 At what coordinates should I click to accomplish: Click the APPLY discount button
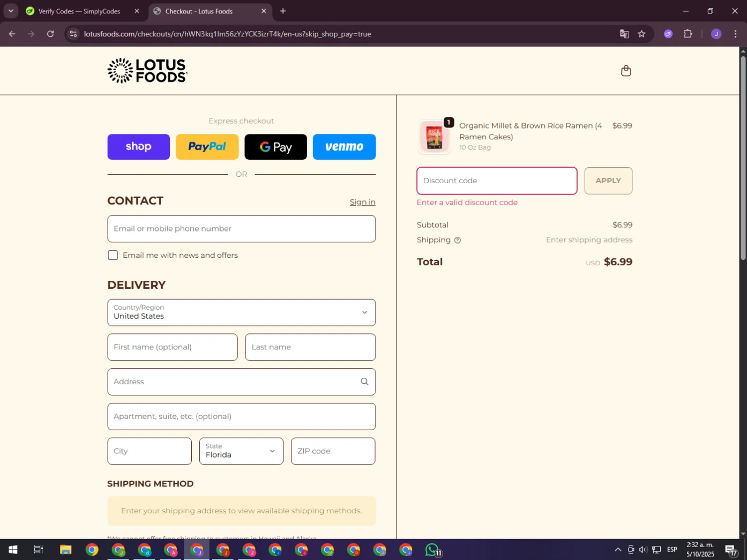pyautogui.click(x=608, y=181)
